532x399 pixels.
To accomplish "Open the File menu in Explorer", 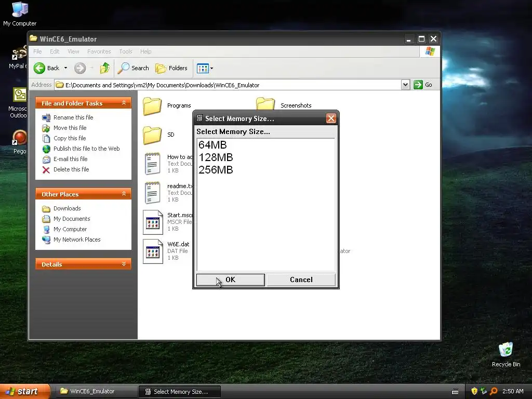I will pos(37,51).
